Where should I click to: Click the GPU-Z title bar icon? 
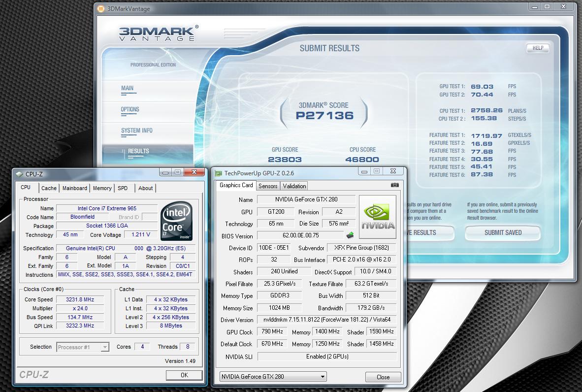tap(219, 173)
